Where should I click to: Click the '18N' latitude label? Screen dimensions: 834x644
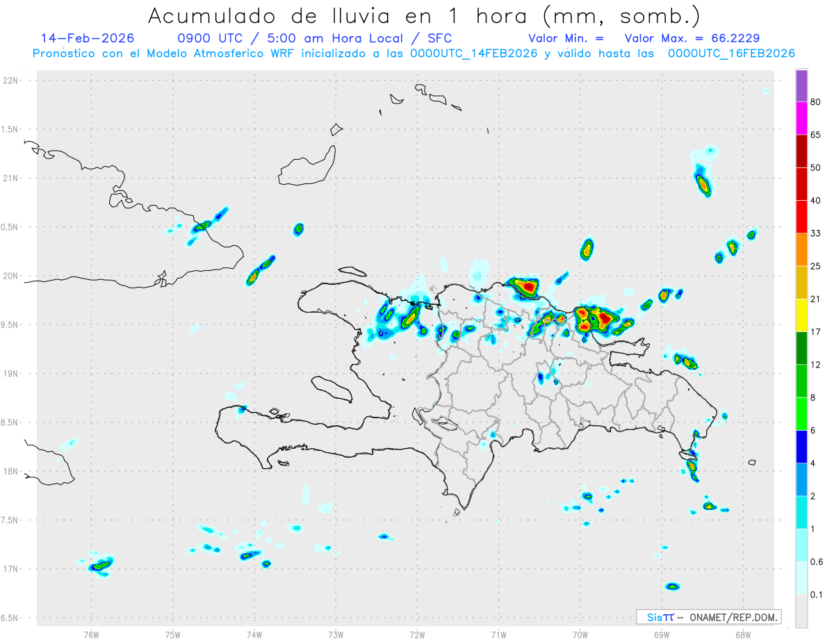tap(12, 472)
